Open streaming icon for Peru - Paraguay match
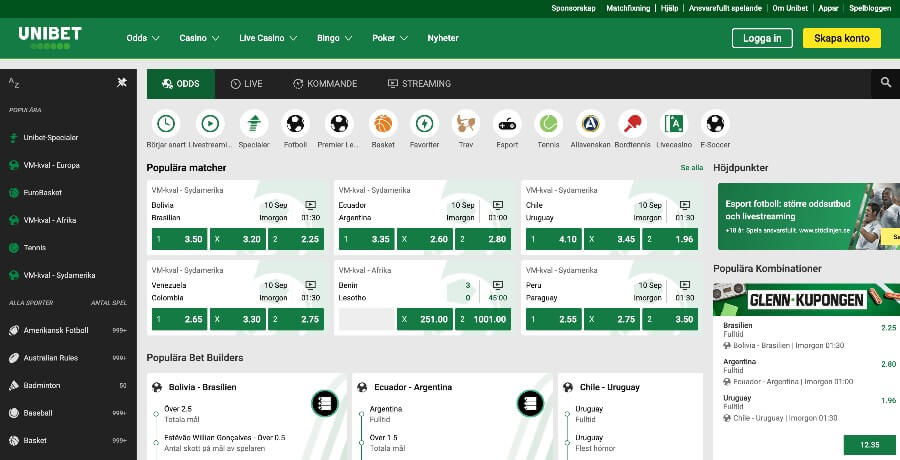Viewport: 900px width, 460px height. tap(685, 285)
